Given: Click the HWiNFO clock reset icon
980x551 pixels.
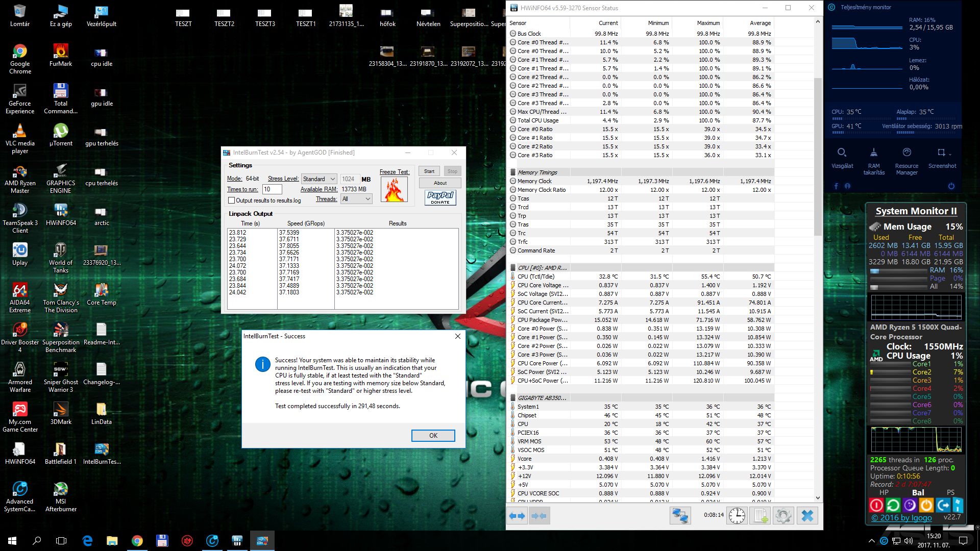Looking at the screenshot, I should coord(737,516).
